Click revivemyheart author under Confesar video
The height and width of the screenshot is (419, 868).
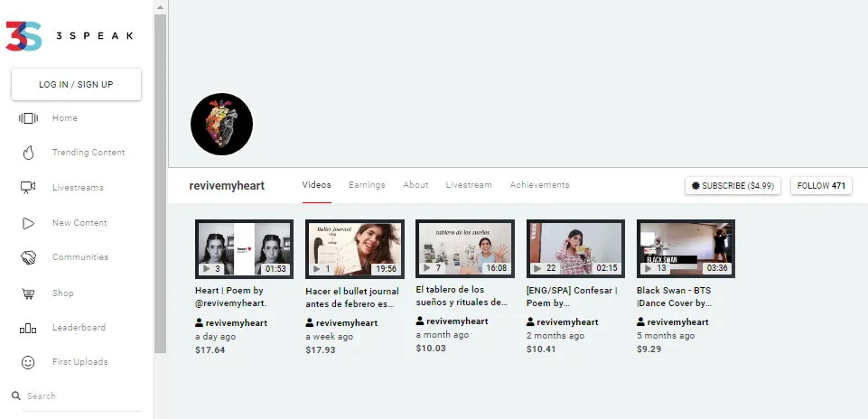click(567, 321)
